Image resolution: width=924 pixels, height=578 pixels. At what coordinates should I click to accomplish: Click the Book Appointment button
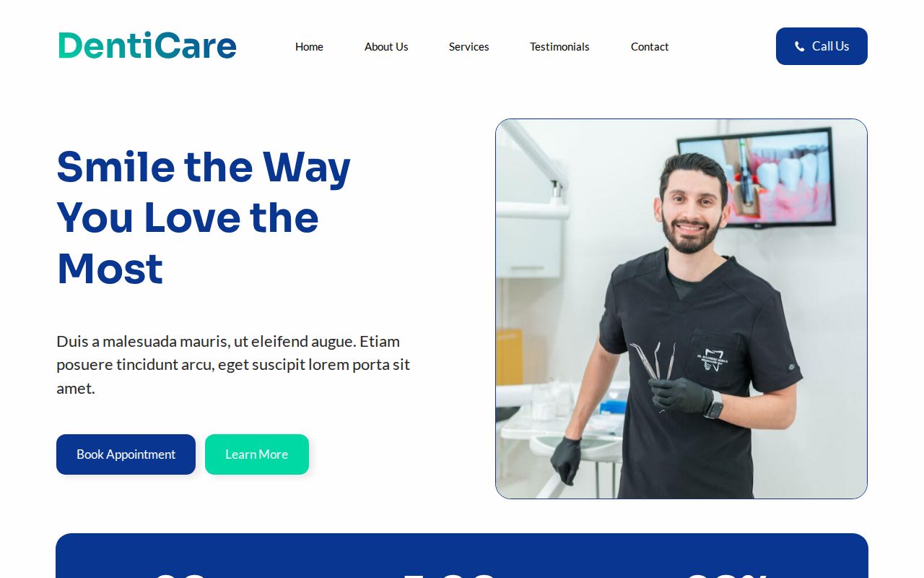pyautogui.click(x=126, y=454)
